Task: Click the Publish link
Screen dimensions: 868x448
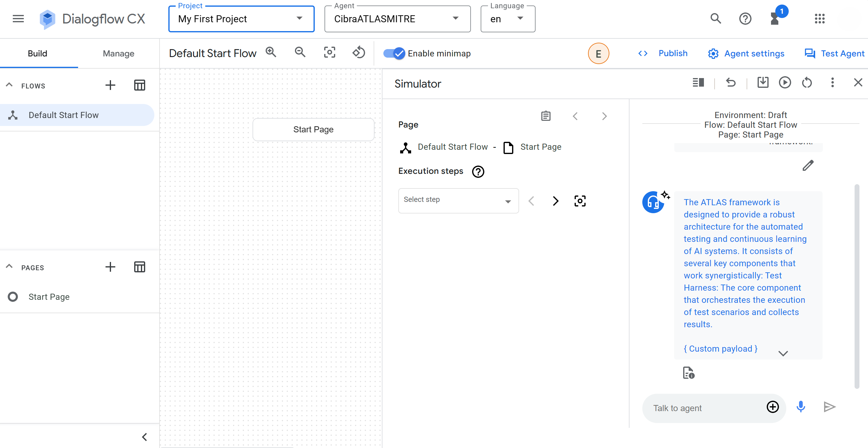Action: pos(673,53)
